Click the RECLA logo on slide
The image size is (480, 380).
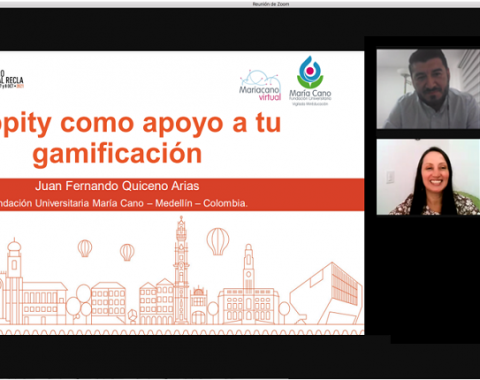pyautogui.click(x=12, y=79)
